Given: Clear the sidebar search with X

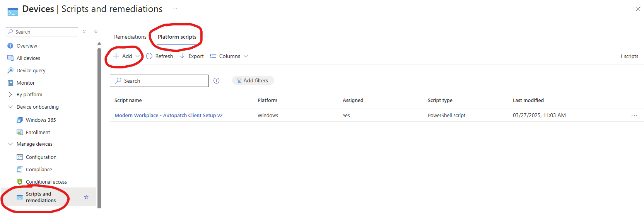Looking at the screenshot, I should pyautogui.click(x=84, y=32).
